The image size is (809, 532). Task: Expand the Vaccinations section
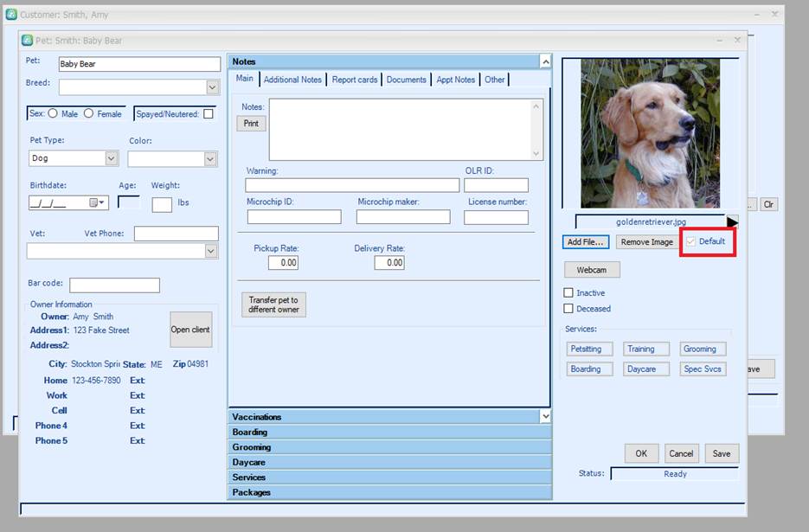pos(544,417)
